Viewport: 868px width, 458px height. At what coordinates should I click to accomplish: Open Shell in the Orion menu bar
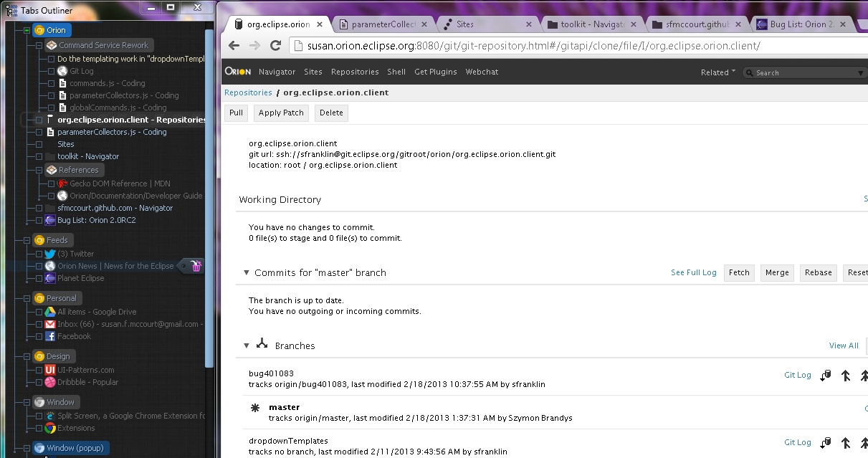(x=396, y=72)
